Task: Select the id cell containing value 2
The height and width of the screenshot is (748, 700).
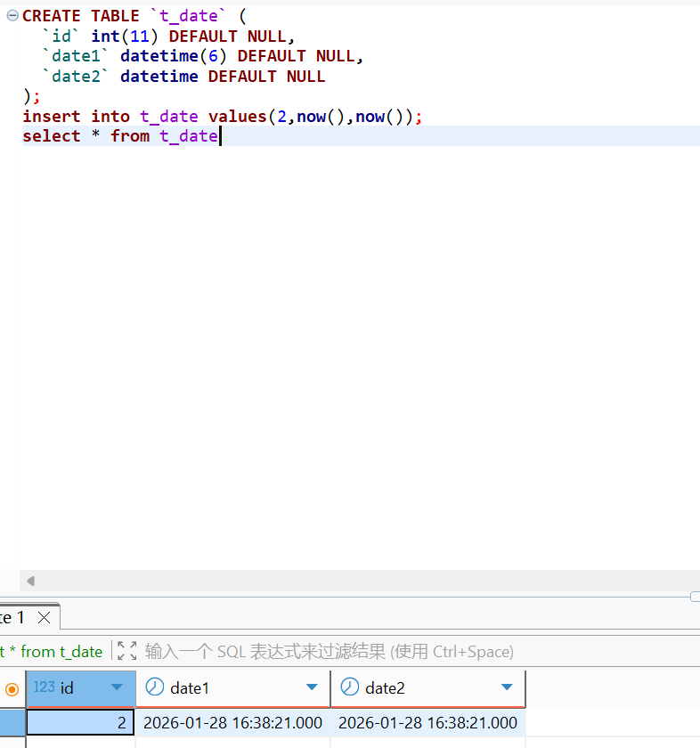Action: pyautogui.click(x=80, y=723)
